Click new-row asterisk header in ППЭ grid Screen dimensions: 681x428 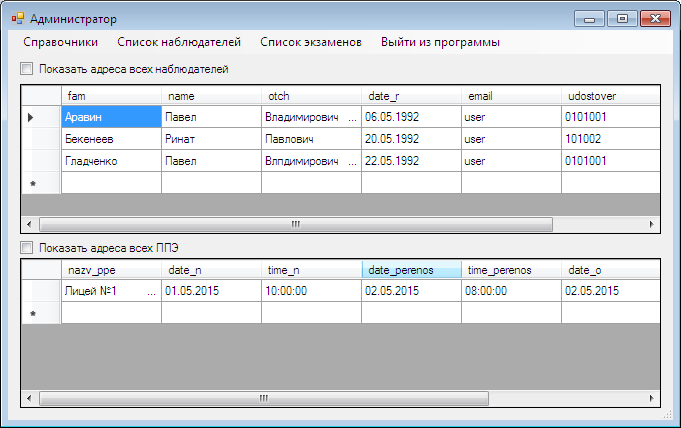click(x=41, y=313)
